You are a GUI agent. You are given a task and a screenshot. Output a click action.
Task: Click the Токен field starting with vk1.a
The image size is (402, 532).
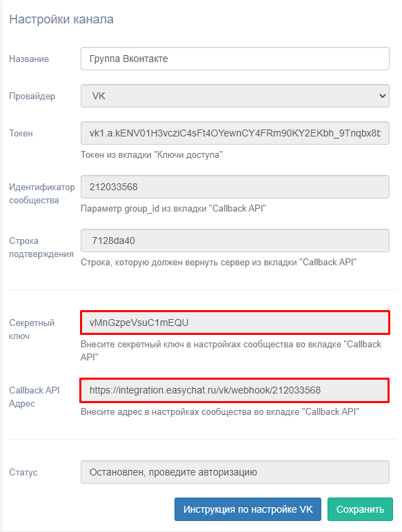tap(235, 133)
